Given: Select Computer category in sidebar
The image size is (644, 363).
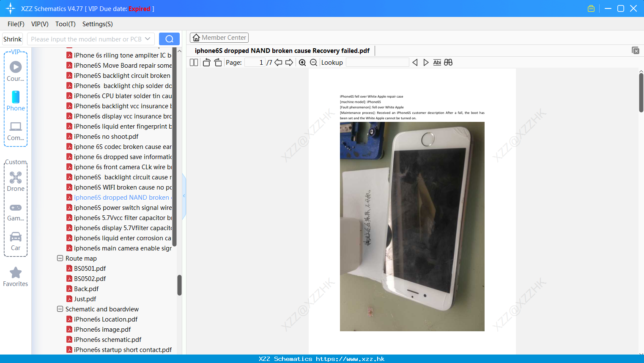Looking at the screenshot, I should coord(16,131).
